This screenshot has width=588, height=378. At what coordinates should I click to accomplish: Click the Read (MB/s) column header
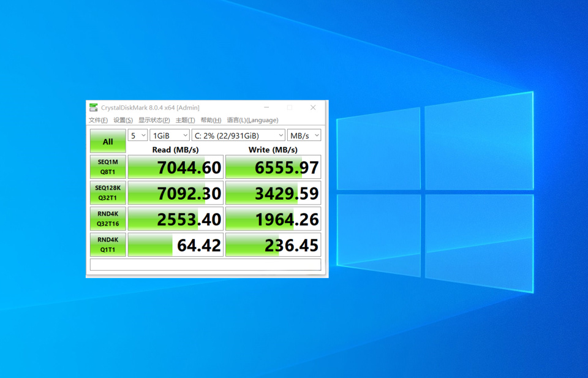click(x=176, y=149)
